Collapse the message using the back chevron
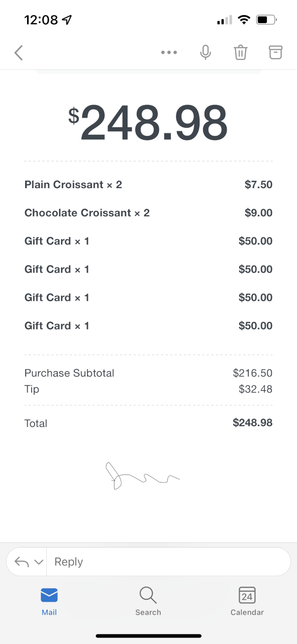297x644 pixels. coord(18,52)
